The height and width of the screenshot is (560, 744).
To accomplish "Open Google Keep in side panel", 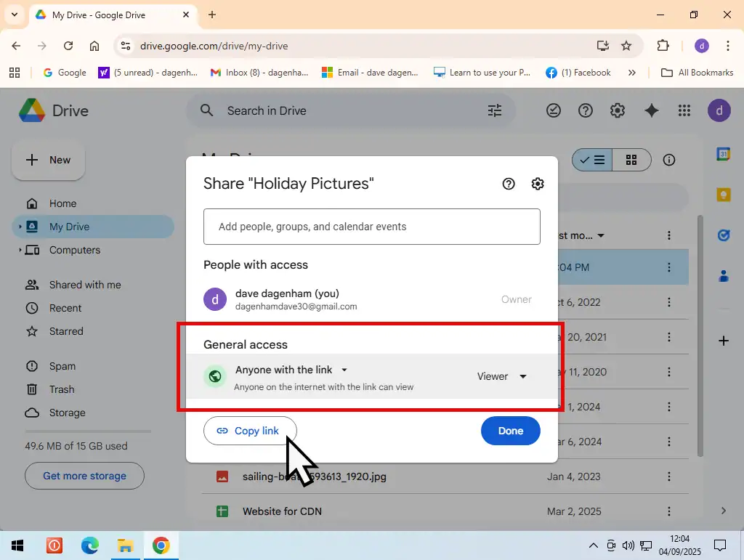I will [x=723, y=195].
